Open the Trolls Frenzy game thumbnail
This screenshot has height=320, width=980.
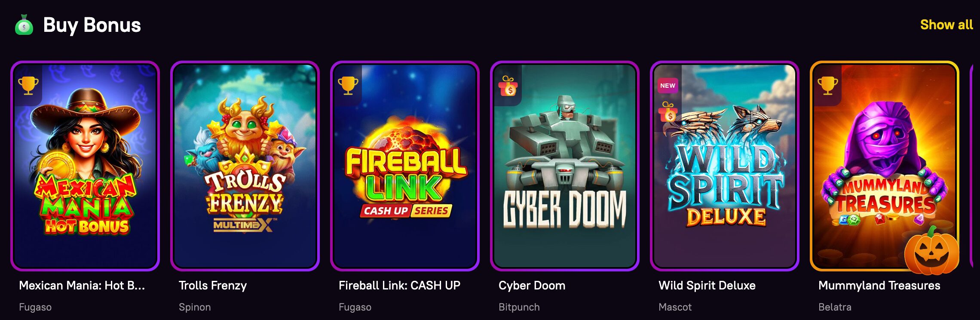[245, 166]
